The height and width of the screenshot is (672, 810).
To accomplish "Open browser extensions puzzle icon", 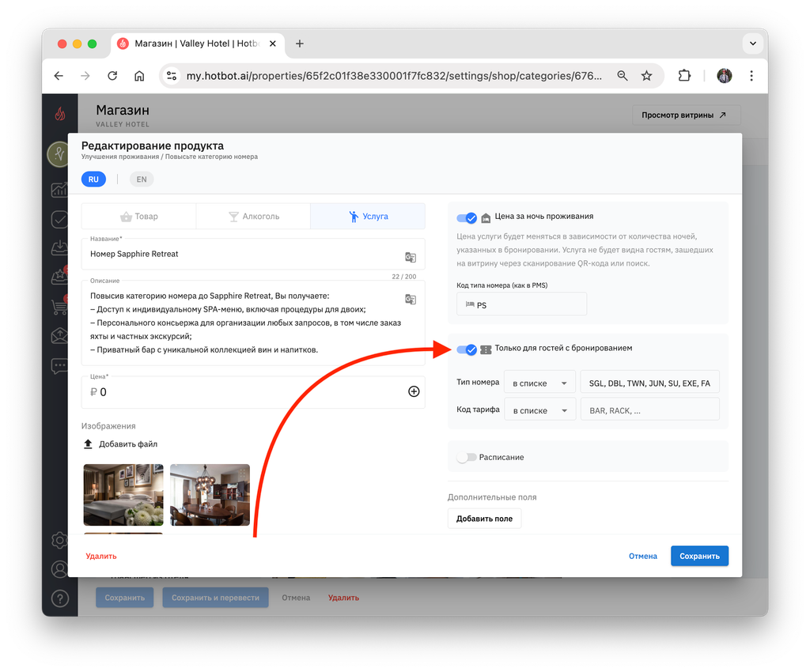I will click(x=684, y=76).
